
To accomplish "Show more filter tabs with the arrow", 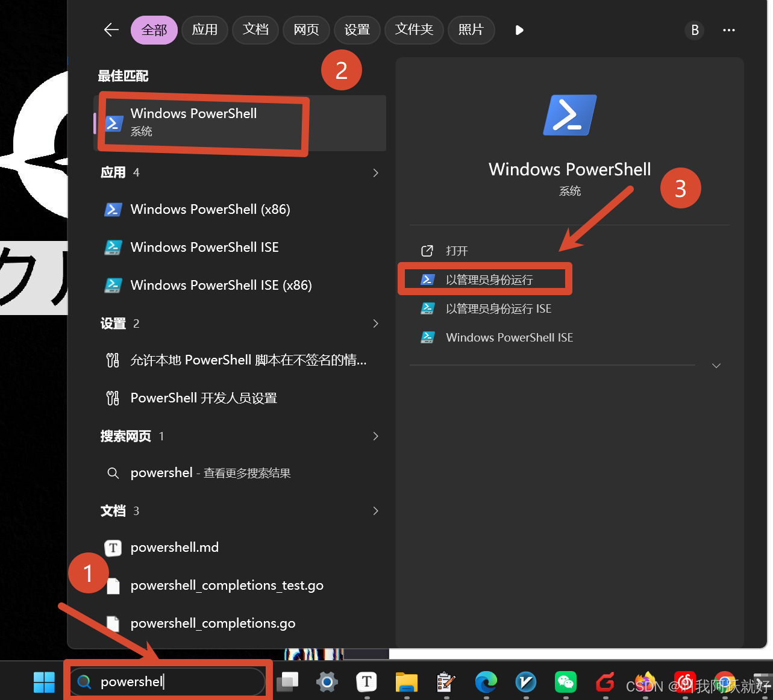I will click(x=519, y=30).
